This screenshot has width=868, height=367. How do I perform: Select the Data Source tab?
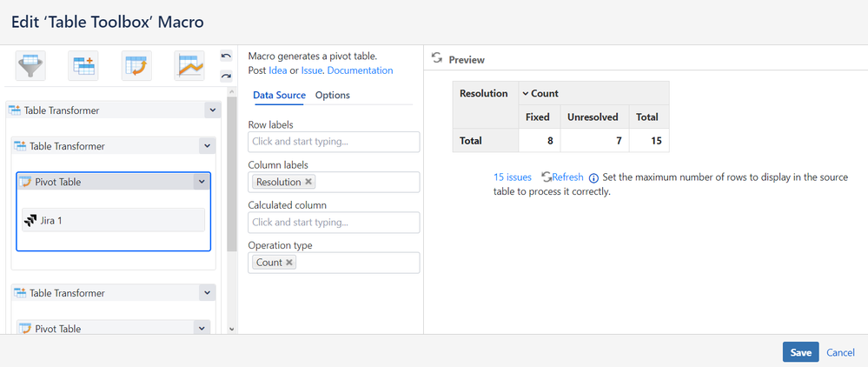tap(279, 96)
